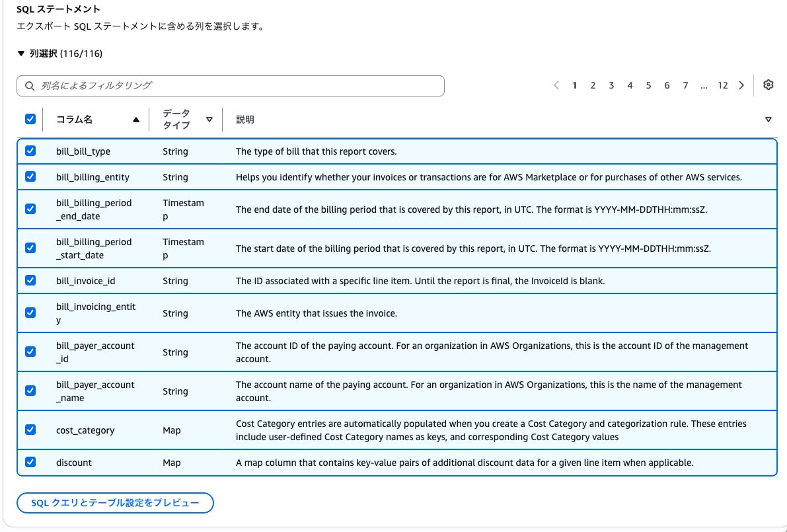Sort by データタイプ column triangle
787x532 pixels.
pyautogui.click(x=209, y=120)
